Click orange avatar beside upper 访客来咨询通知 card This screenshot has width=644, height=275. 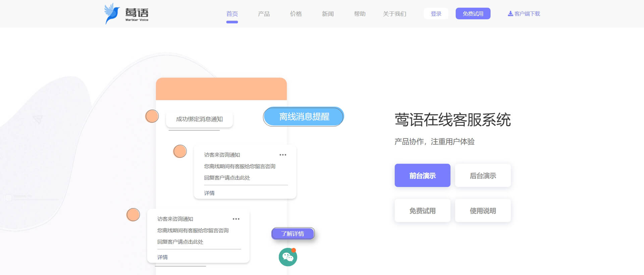pyautogui.click(x=180, y=151)
